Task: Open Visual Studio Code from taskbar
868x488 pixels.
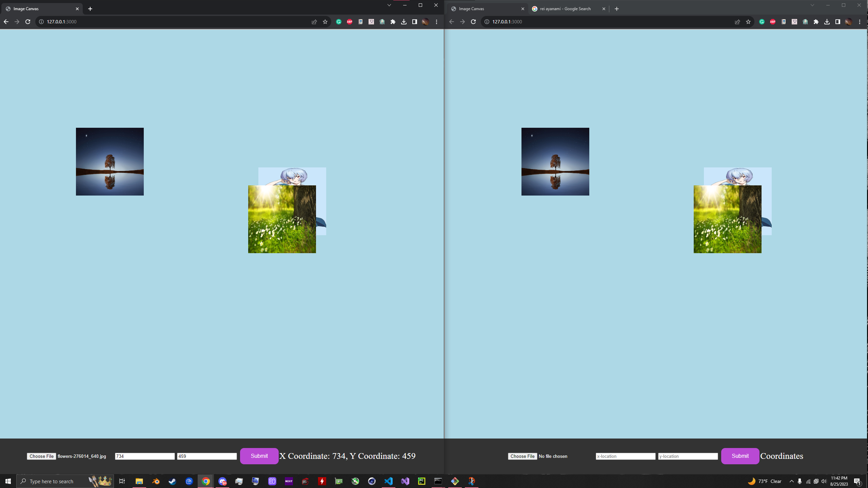Action: click(389, 481)
